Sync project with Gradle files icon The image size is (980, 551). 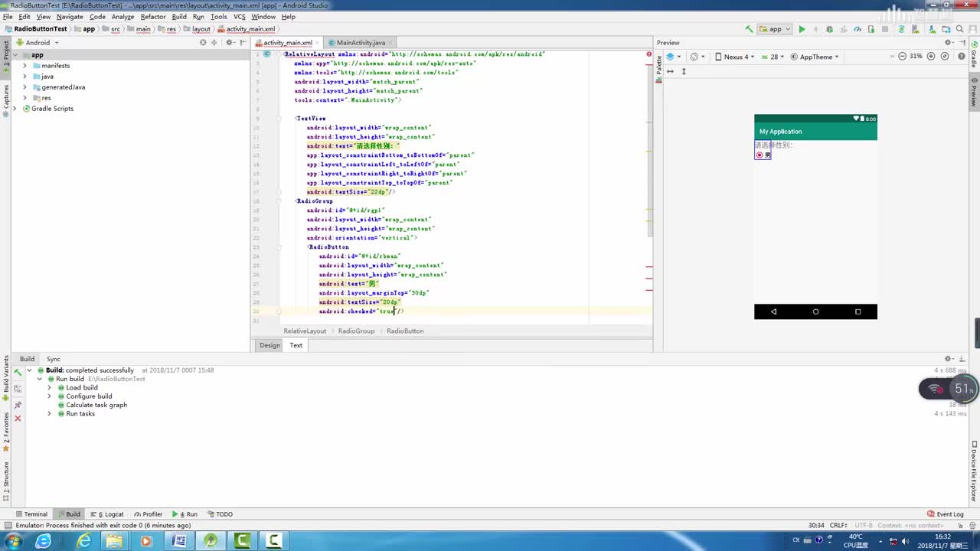click(901, 29)
